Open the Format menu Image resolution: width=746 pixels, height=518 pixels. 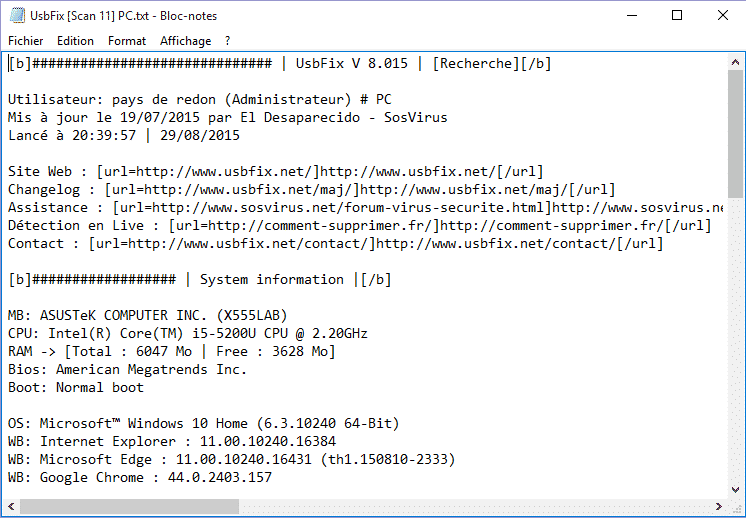click(x=127, y=41)
